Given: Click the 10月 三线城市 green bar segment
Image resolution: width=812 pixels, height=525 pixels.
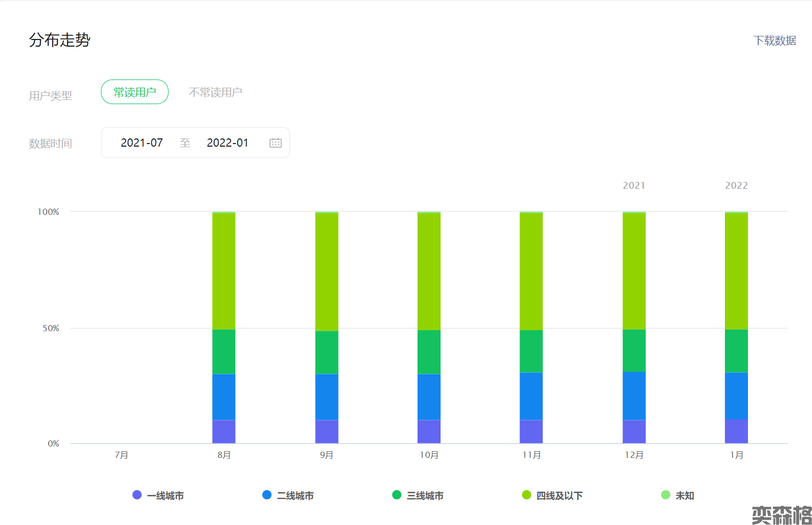Looking at the screenshot, I should (x=429, y=352).
